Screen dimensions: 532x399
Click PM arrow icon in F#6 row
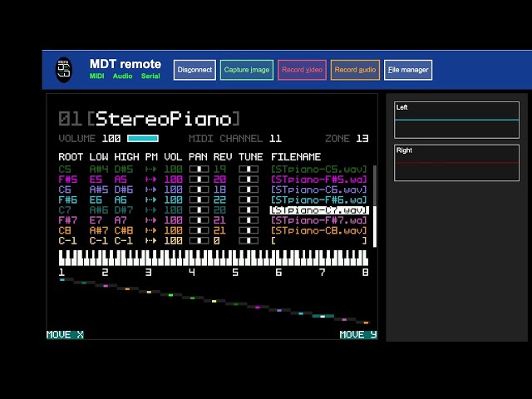[151, 199]
